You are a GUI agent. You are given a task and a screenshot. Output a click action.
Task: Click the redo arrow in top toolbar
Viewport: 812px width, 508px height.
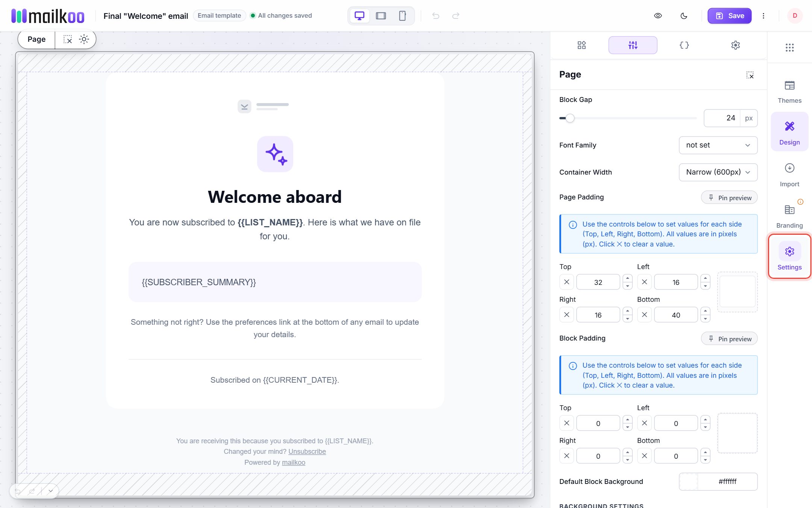click(x=456, y=16)
